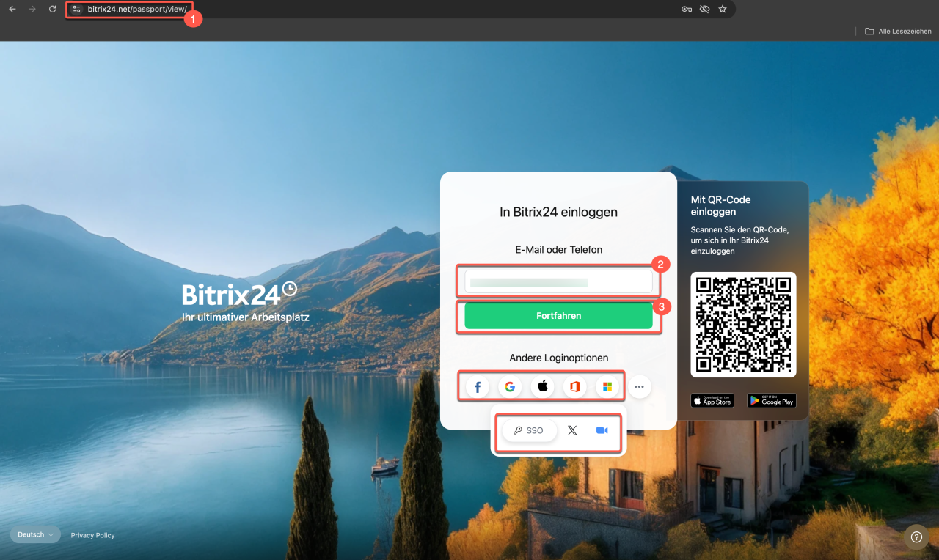939x560 pixels.
Task: Log in with Google
Action: click(510, 386)
